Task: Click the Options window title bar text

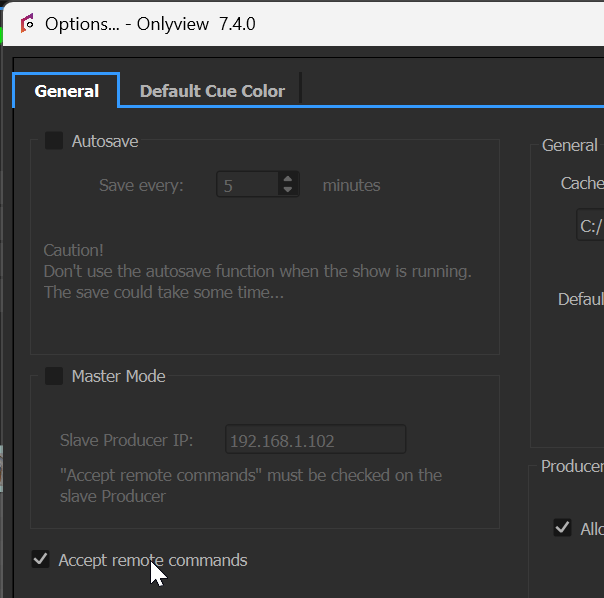Action: pos(150,23)
